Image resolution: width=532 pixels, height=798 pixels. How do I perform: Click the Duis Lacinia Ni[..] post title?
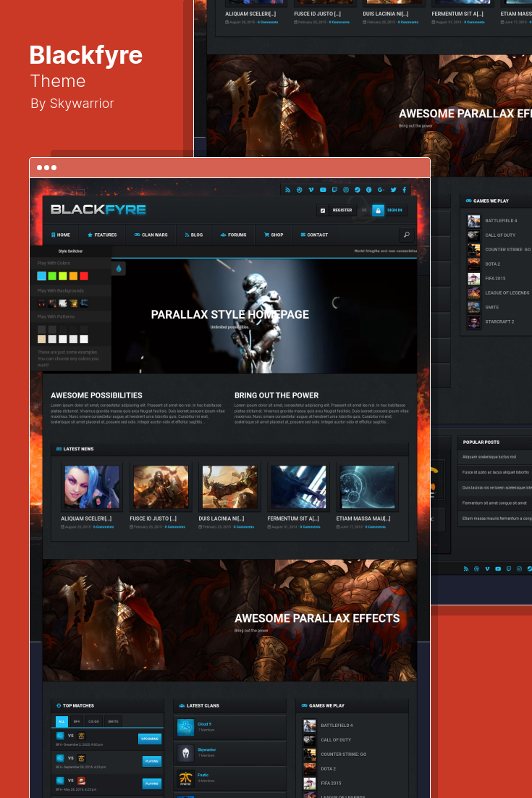221,518
